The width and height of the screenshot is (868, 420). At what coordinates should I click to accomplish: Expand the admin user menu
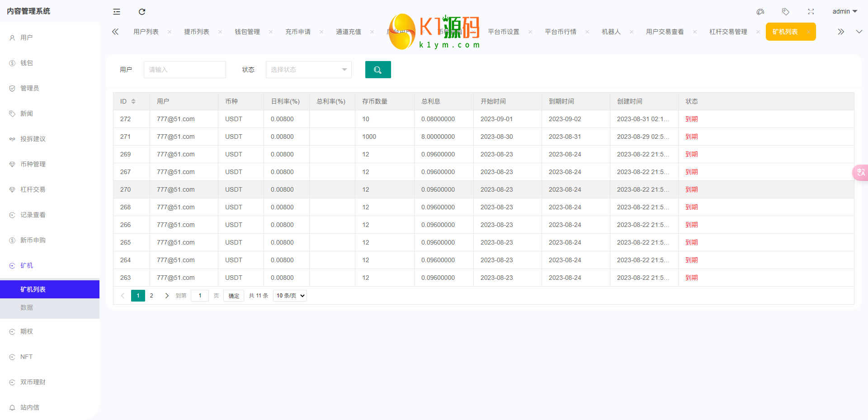844,12
